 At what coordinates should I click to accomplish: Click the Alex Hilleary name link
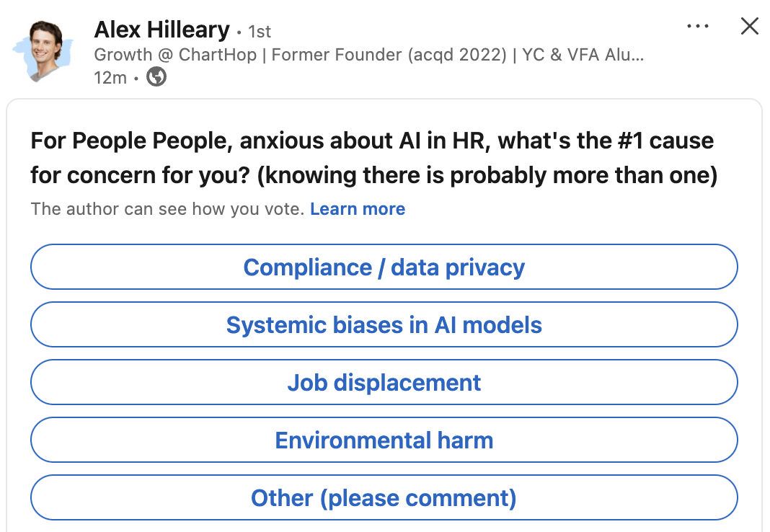click(x=161, y=30)
